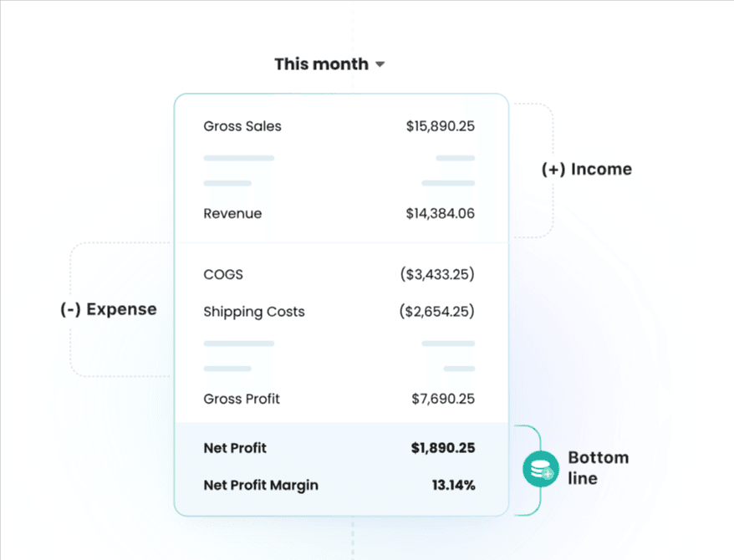Image resolution: width=734 pixels, height=560 pixels.
Task: Click the (+) Income section label
Action: coord(587,170)
